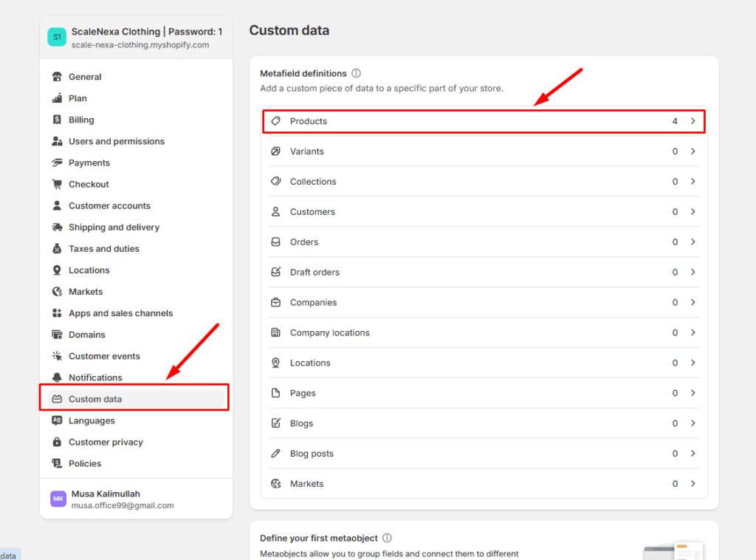Click the Plan icon in sidebar

pos(57,98)
